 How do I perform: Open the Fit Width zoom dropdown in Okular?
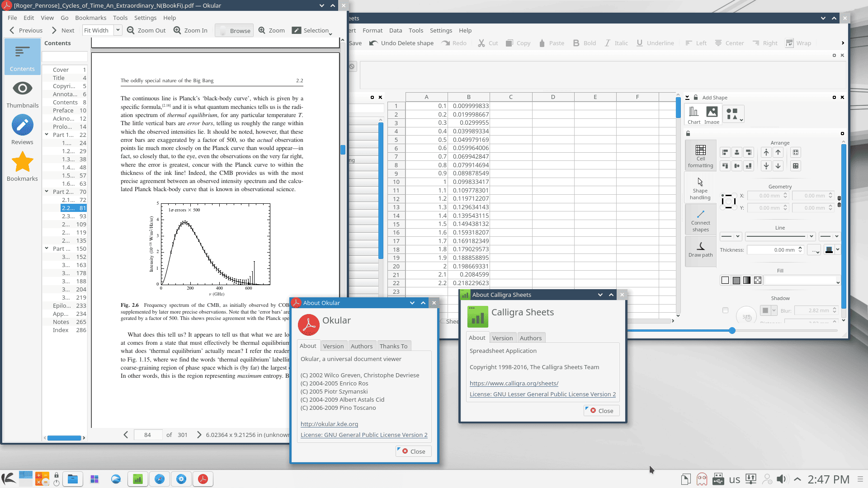pyautogui.click(x=118, y=30)
